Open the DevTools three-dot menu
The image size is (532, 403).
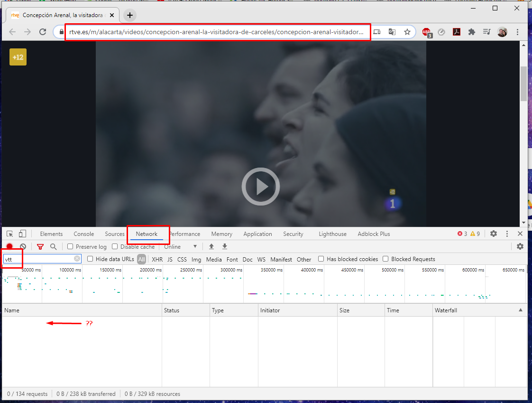tap(507, 234)
